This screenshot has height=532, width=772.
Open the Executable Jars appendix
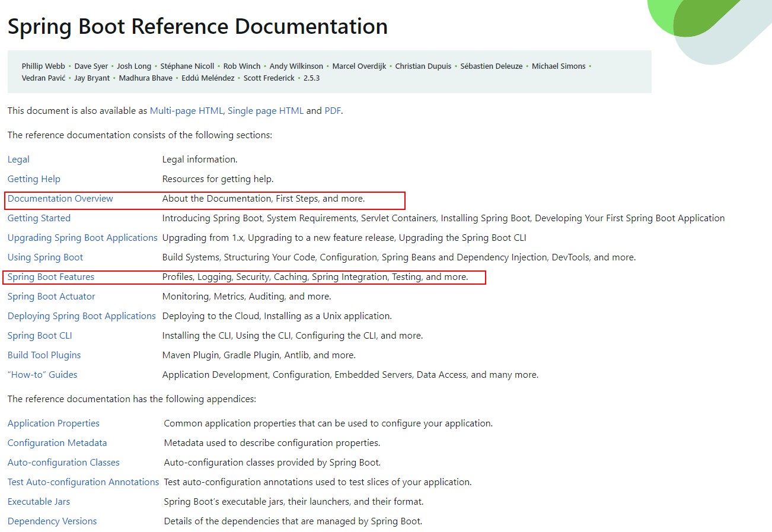[39, 502]
